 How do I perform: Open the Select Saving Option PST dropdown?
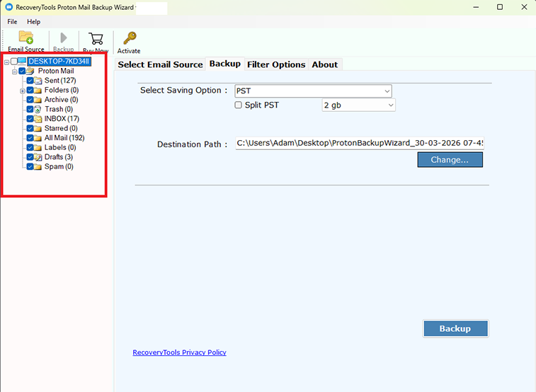[x=313, y=91]
